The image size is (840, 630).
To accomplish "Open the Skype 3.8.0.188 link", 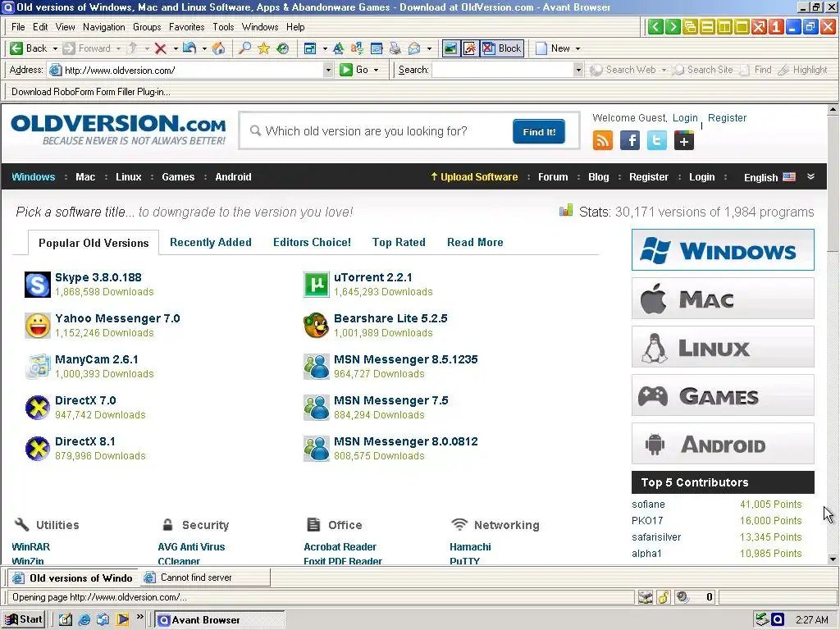I will coord(98,277).
